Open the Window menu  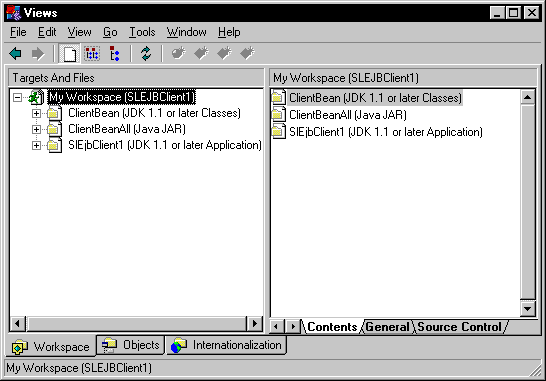[x=187, y=32]
